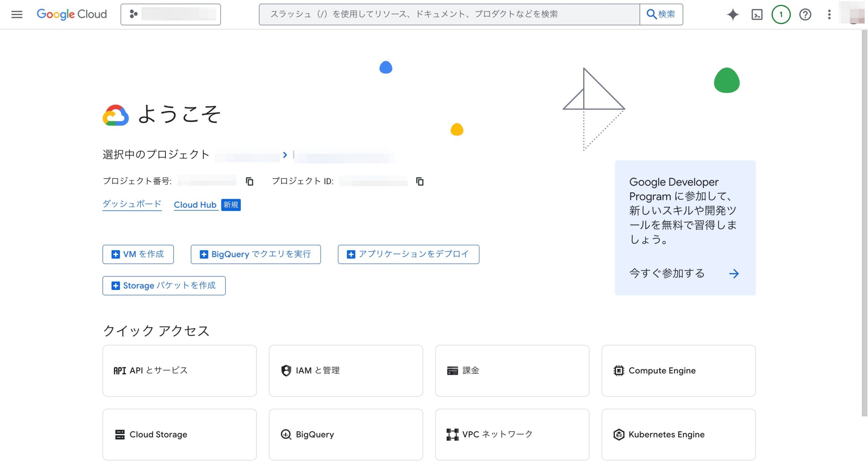Open the Cloud Hub link

(195, 205)
